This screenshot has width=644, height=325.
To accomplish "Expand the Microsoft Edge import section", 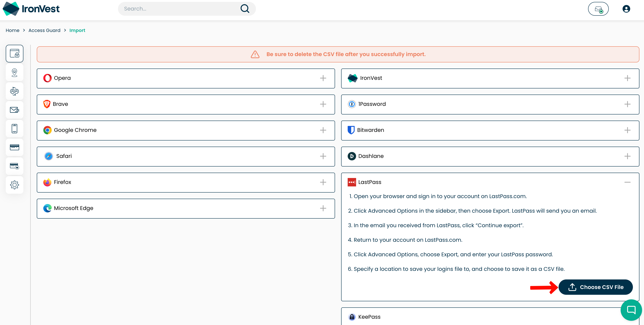I will [x=323, y=208].
